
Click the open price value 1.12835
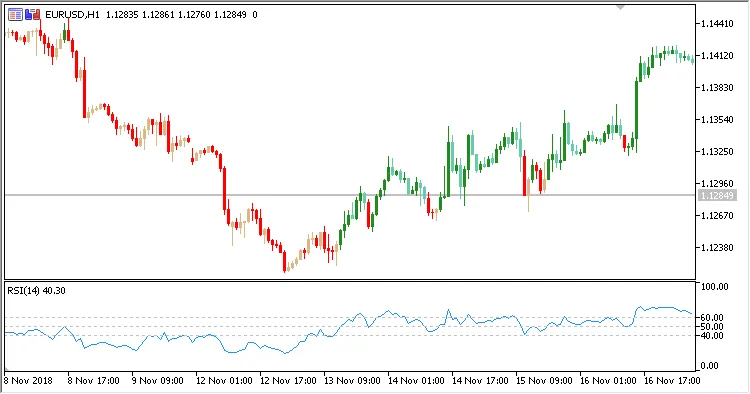(x=122, y=15)
